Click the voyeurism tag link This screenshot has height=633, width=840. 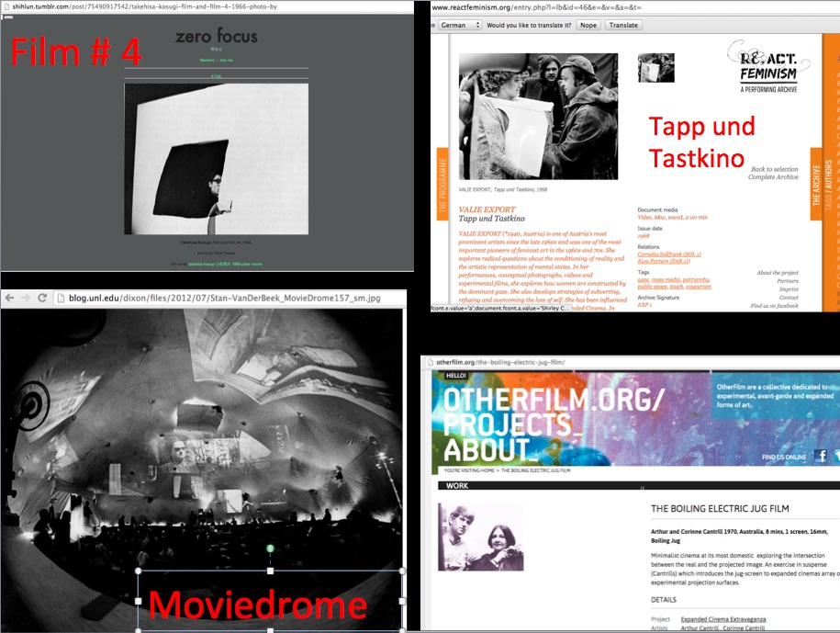(699, 287)
